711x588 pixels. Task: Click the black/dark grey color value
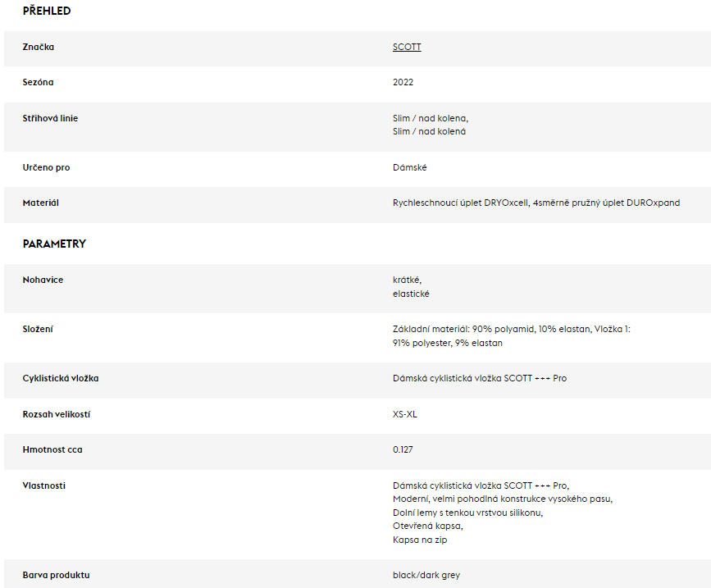[x=426, y=576]
